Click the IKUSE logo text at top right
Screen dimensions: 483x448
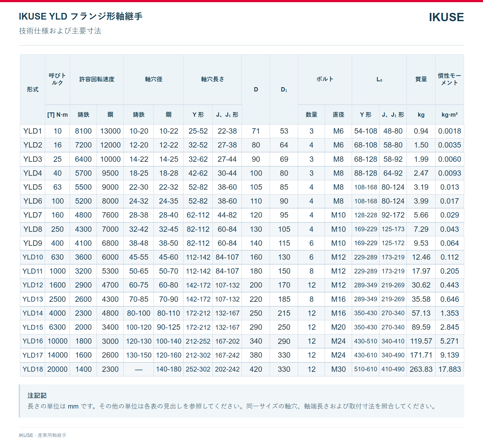446,17
